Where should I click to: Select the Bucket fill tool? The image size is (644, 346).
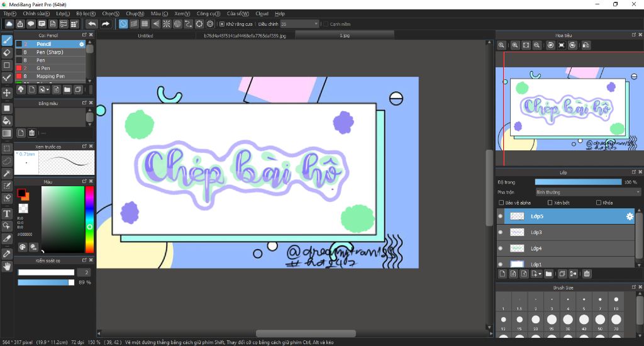[x=6, y=120]
